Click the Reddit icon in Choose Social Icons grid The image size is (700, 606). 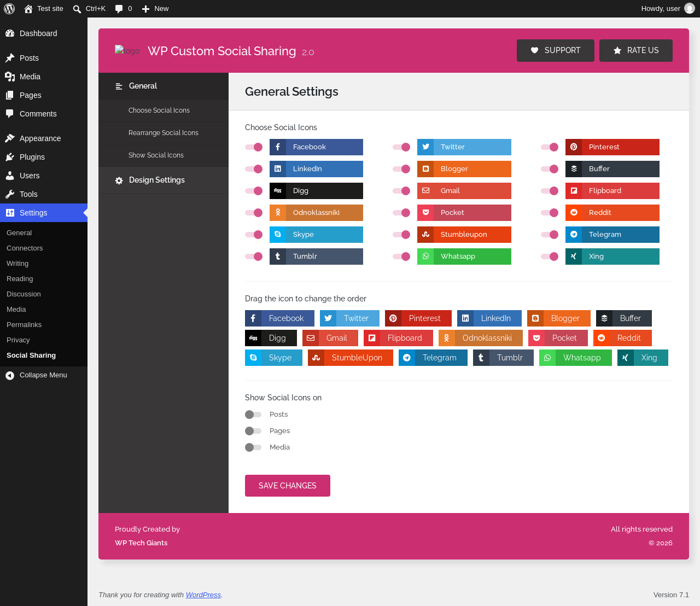coord(574,213)
